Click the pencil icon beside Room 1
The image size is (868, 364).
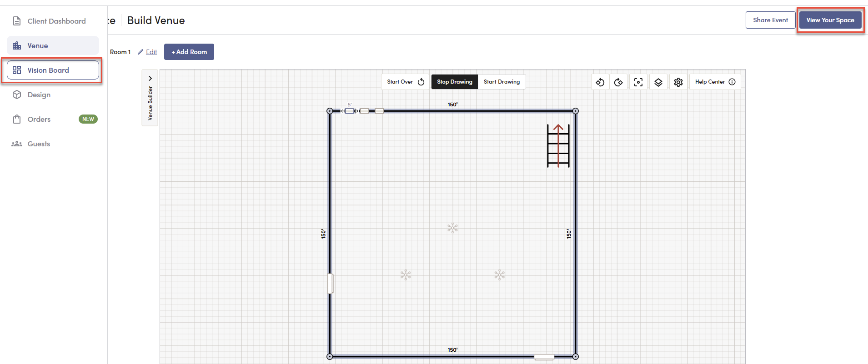click(140, 52)
